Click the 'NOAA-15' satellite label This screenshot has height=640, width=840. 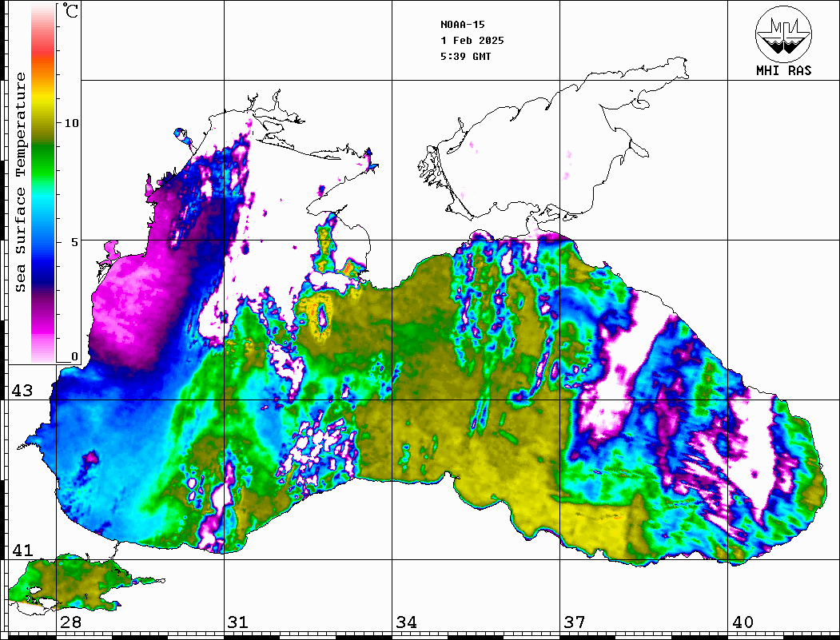(462, 25)
